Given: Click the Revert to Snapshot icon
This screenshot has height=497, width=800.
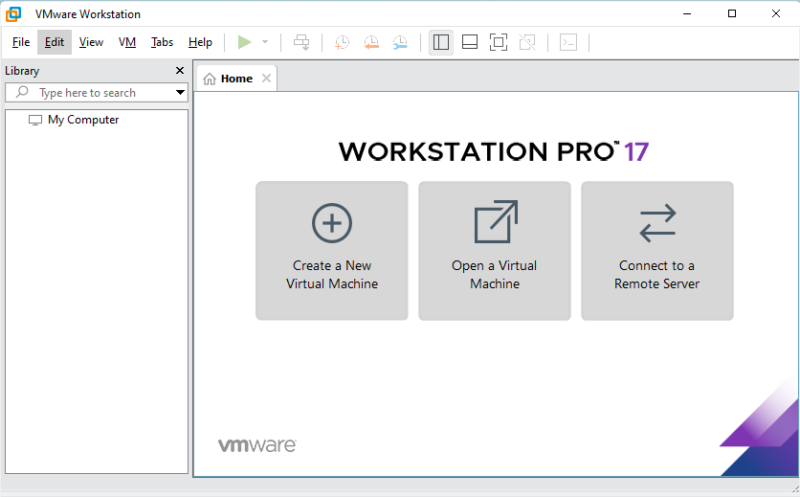Looking at the screenshot, I should click(371, 42).
